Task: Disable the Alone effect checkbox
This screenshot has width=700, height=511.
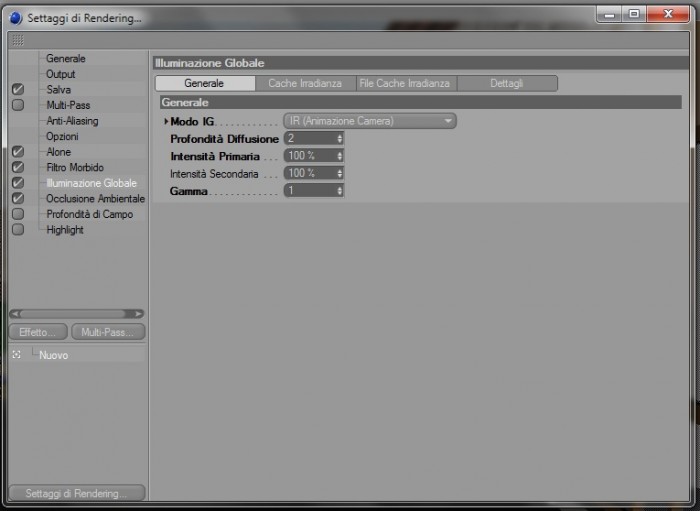Action: tap(18, 152)
